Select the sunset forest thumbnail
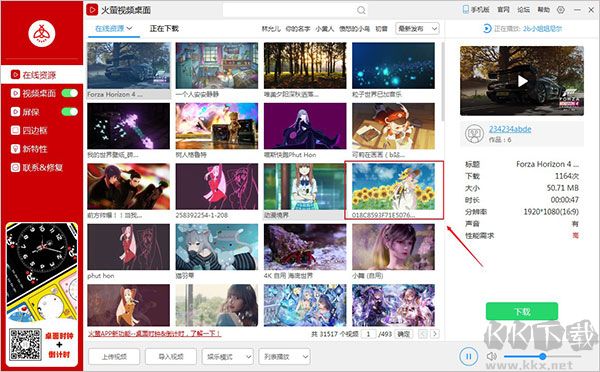Image resolution: width=600 pixels, height=372 pixels. click(305, 65)
